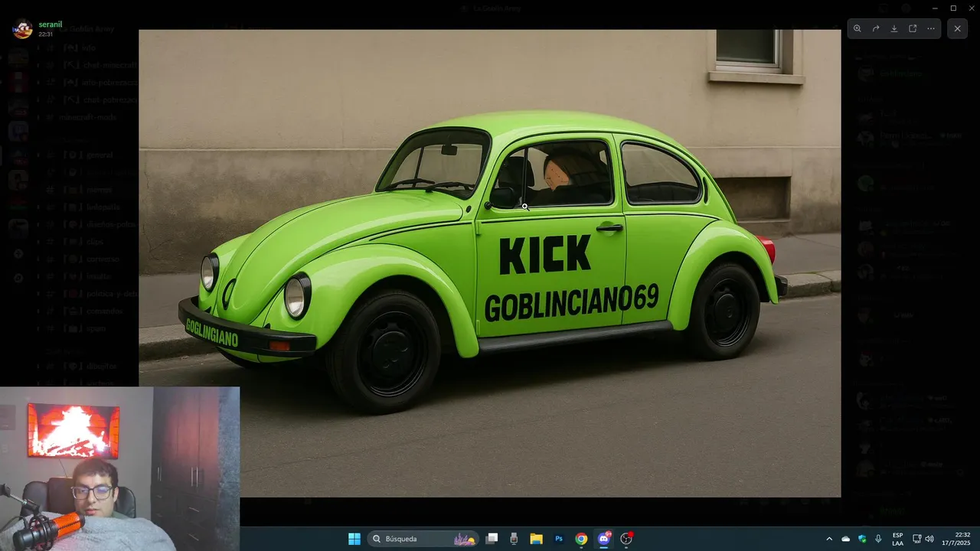Open the image in browser
This screenshot has height=551, width=980.
[913, 28]
